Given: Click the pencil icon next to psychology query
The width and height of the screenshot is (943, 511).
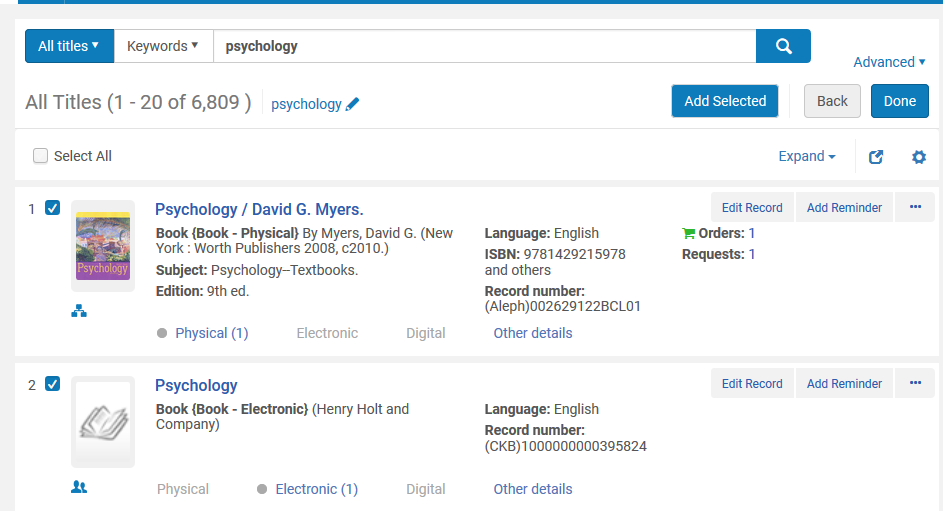Looking at the screenshot, I should click(x=352, y=104).
